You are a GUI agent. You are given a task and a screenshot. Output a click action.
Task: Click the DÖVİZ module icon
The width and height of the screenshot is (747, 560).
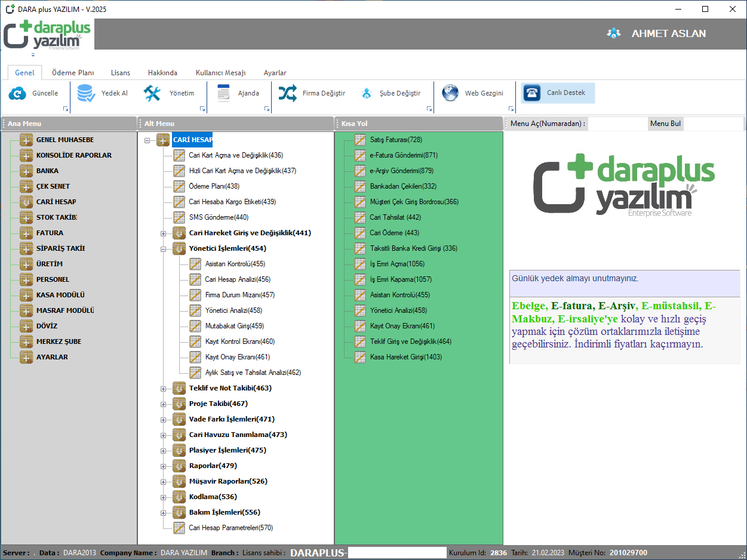[26, 326]
